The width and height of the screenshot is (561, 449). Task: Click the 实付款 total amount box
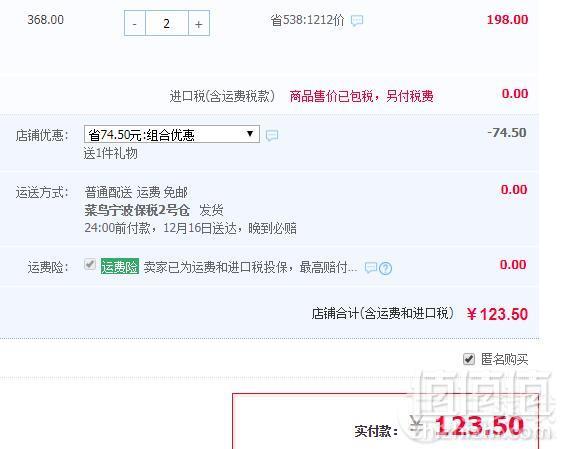[x=386, y=421]
